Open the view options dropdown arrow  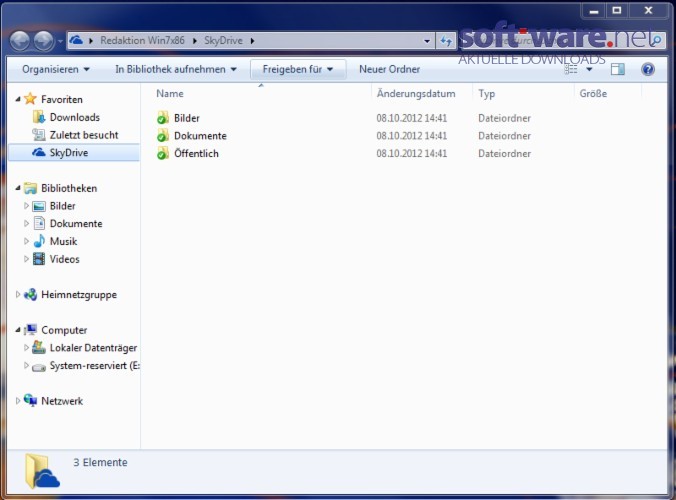click(x=589, y=69)
